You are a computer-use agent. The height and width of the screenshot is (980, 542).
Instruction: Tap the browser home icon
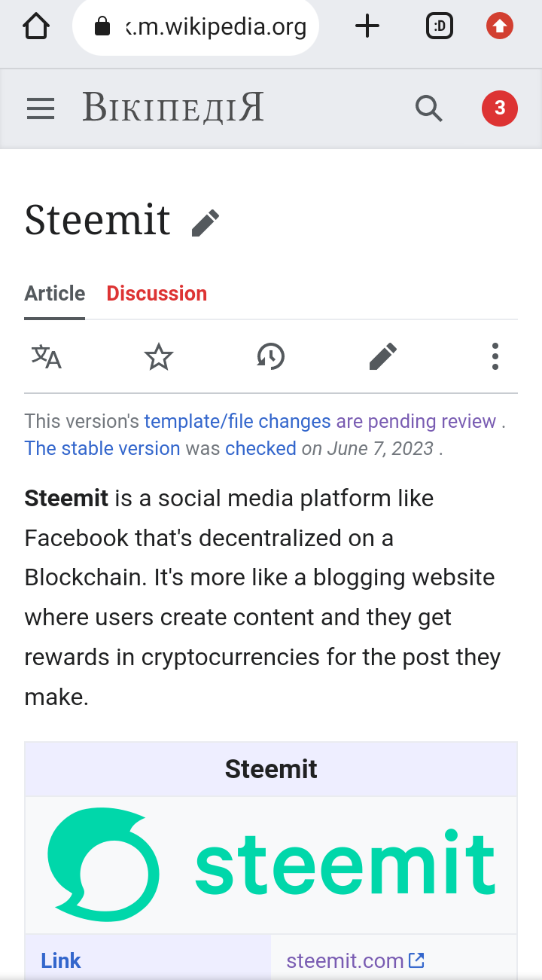36,27
